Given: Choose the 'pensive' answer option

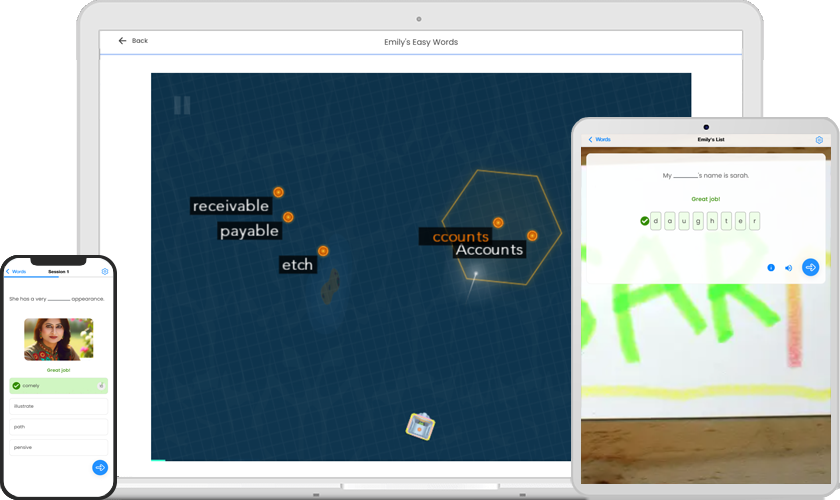Looking at the screenshot, I should pyautogui.click(x=58, y=447).
